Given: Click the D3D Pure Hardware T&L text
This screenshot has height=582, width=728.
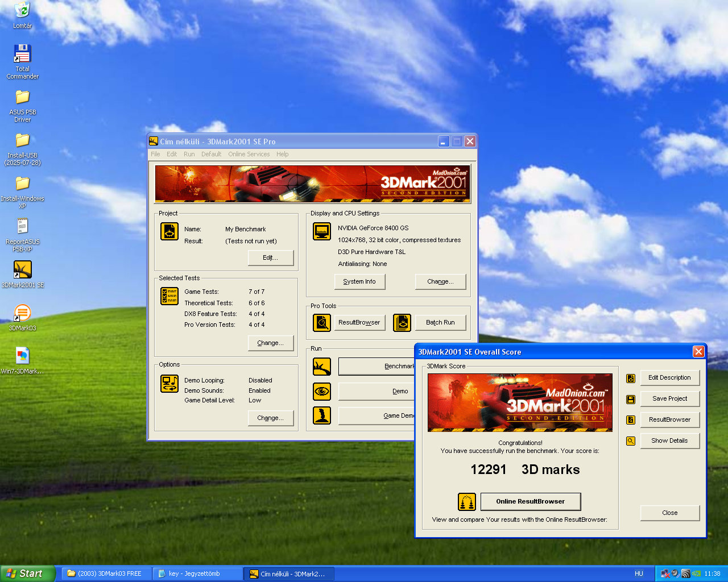Looking at the screenshot, I should click(371, 252).
